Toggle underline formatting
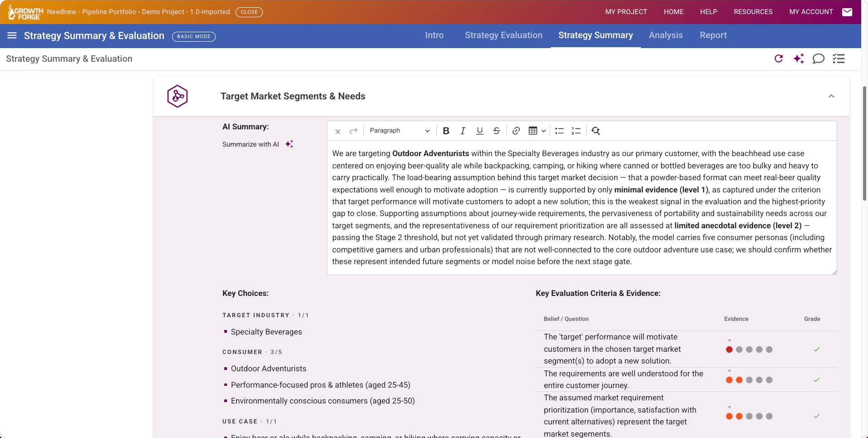 coord(479,131)
